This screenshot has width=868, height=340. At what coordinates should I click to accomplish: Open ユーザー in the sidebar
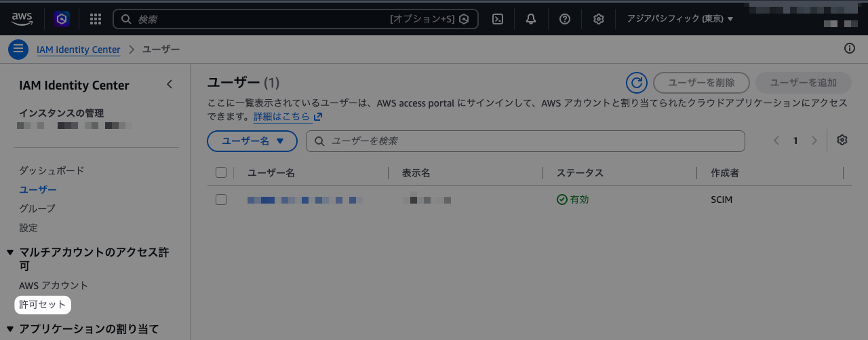38,189
